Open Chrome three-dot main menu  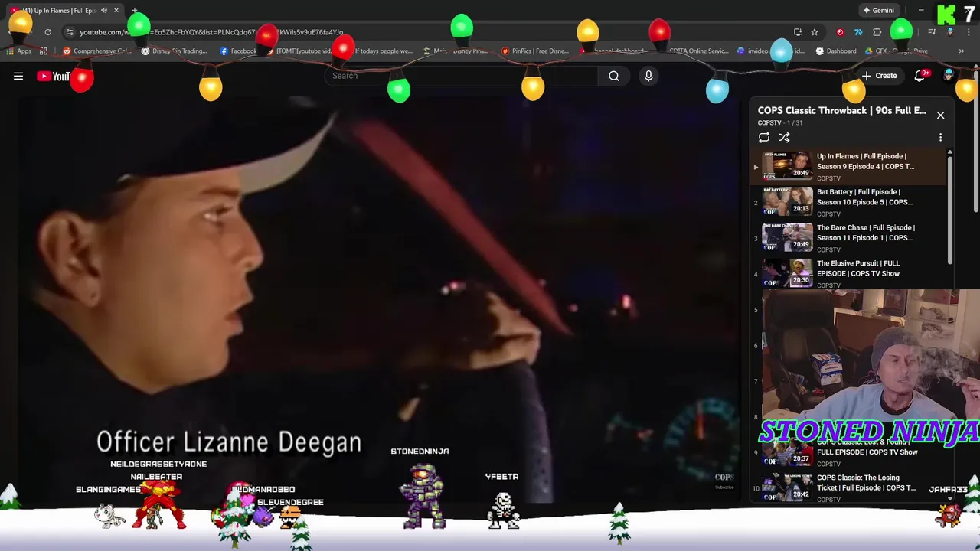[x=969, y=32]
